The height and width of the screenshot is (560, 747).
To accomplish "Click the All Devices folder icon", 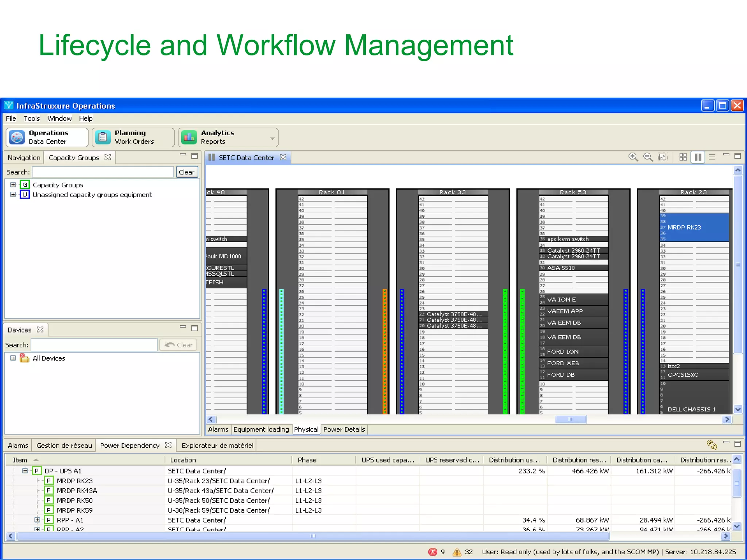I will [24, 358].
